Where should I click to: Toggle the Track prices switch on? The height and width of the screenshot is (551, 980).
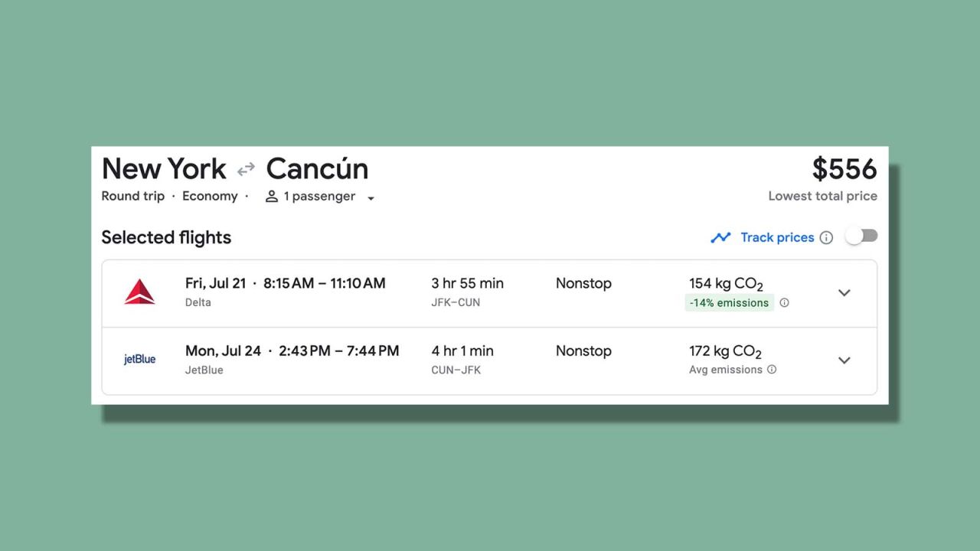pyautogui.click(x=861, y=236)
